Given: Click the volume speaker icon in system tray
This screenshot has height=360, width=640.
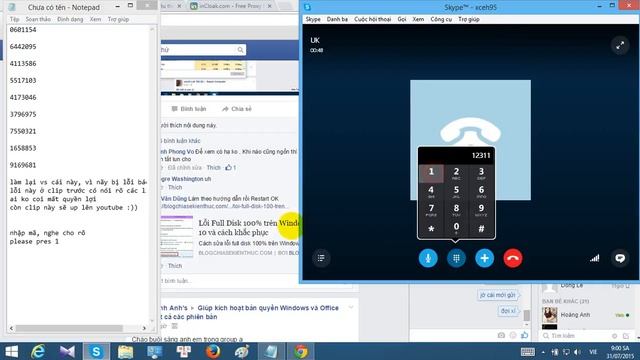Looking at the screenshot, I should [x=577, y=352].
